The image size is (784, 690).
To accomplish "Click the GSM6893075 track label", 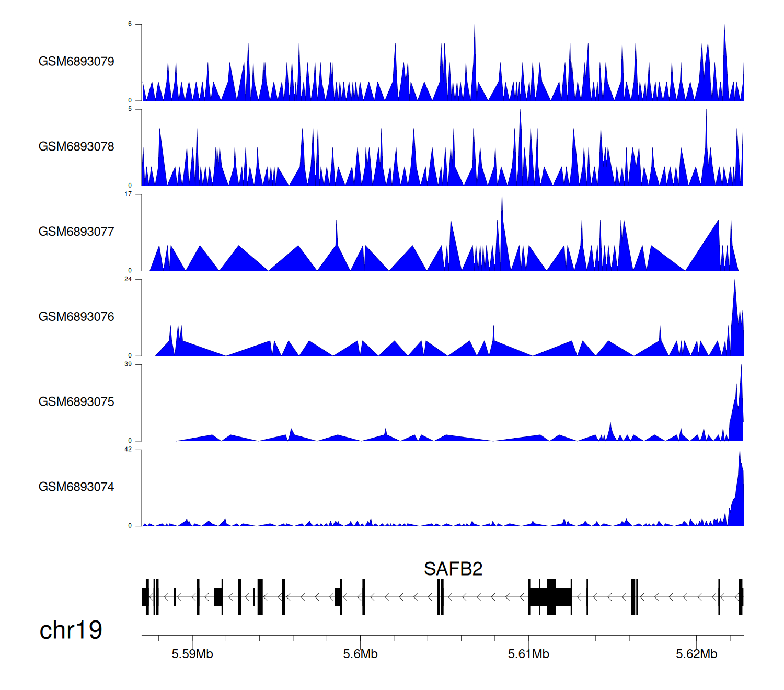I will pos(76,401).
